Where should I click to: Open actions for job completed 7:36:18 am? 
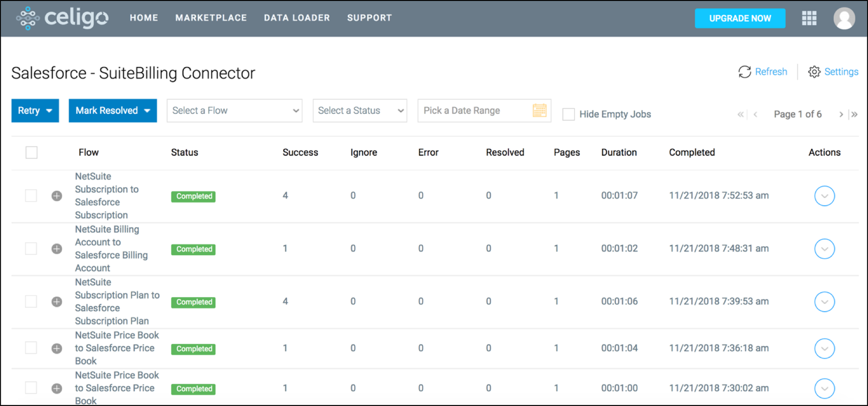[x=824, y=348]
